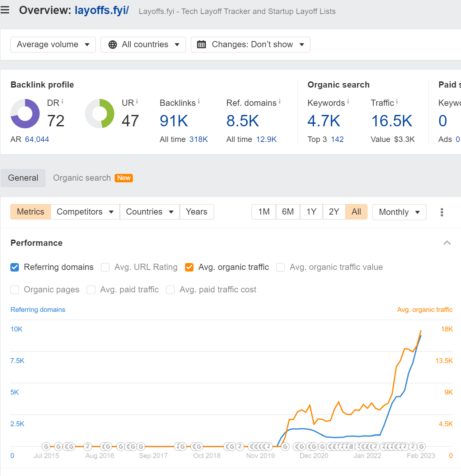Click the UR donut chart
The height and width of the screenshot is (476, 461).
(99, 114)
